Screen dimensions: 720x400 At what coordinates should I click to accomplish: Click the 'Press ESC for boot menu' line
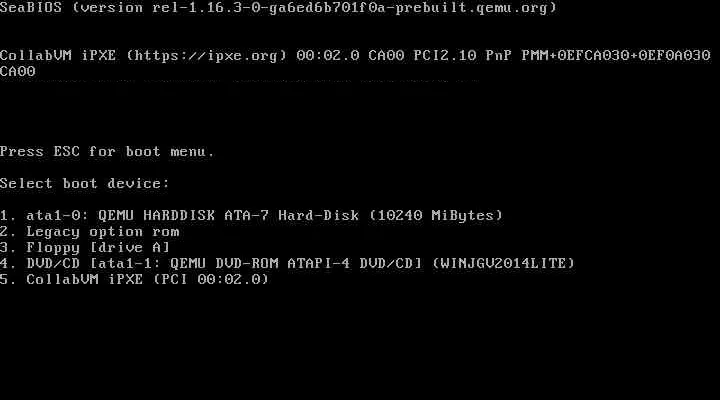tap(107, 152)
